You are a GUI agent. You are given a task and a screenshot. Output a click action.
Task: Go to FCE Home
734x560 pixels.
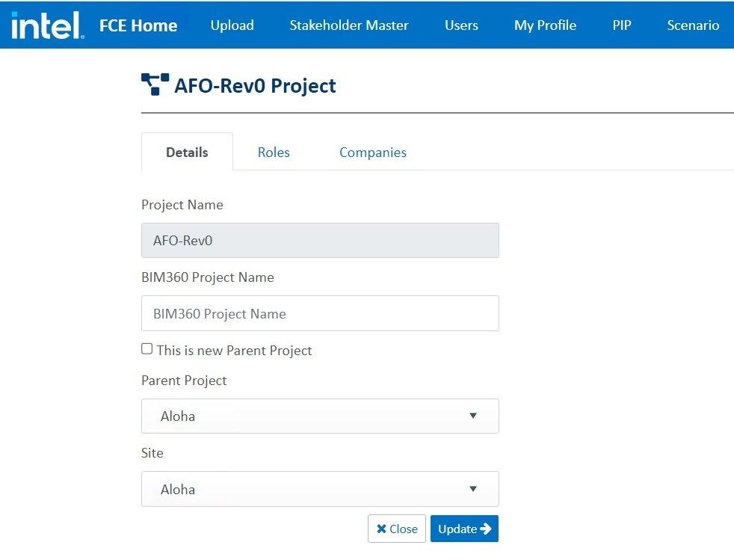(x=138, y=25)
